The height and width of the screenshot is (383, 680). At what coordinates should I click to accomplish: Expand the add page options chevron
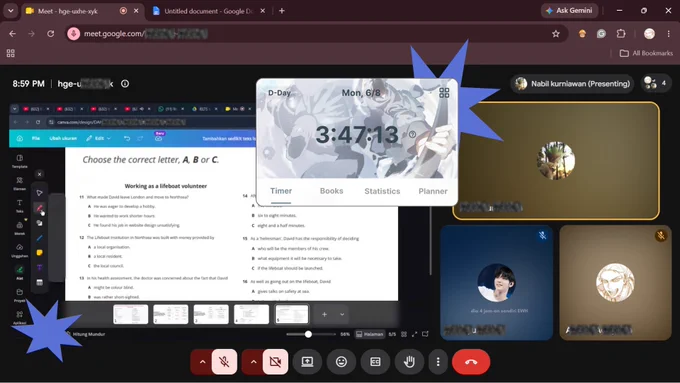pyautogui.click(x=342, y=314)
